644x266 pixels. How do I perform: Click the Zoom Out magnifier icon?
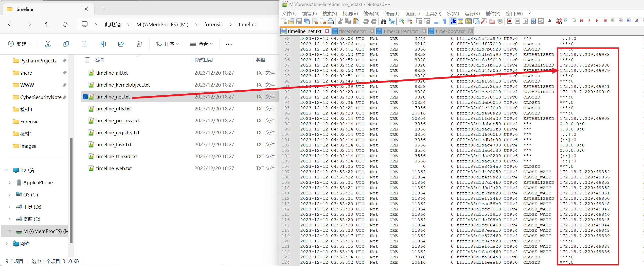pos(409,21)
